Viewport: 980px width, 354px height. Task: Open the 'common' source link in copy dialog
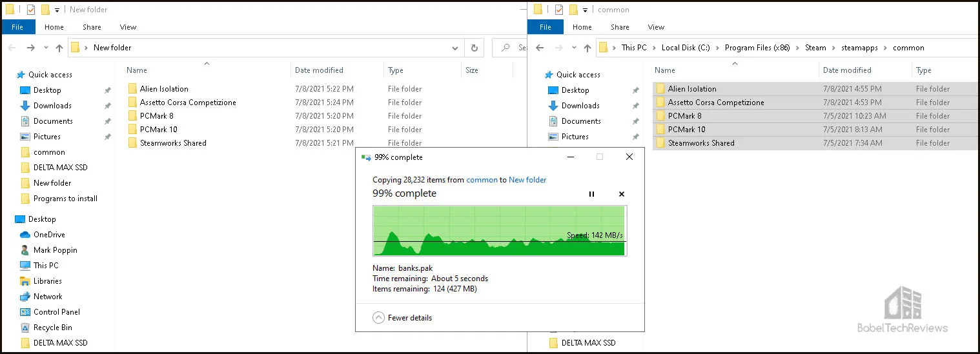[x=482, y=180]
